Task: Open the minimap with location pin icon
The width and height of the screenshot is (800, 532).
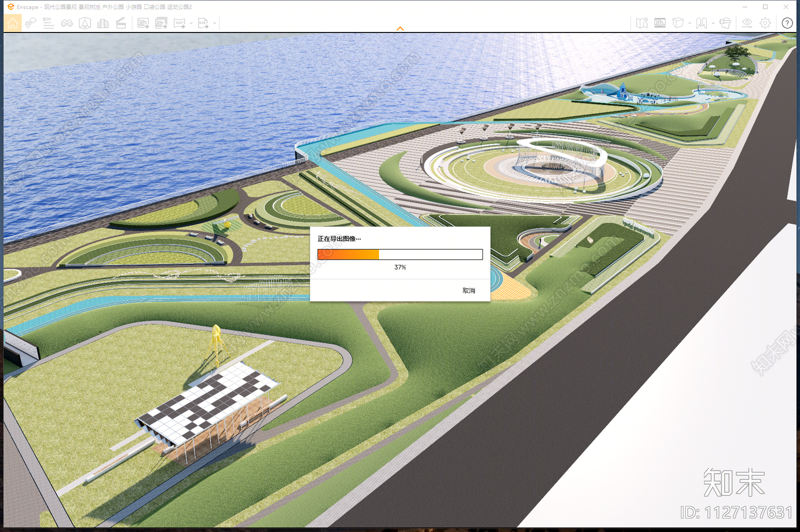Action: tap(642, 23)
